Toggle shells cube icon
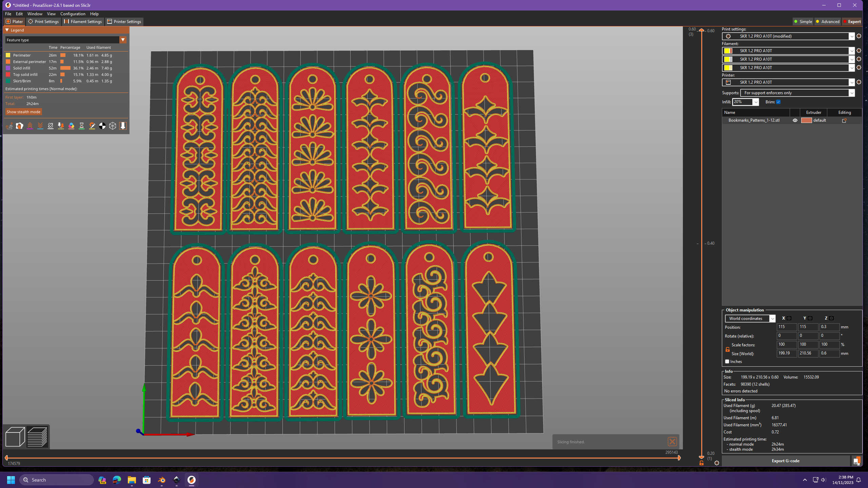Viewport: 868px width, 488px height. (x=113, y=126)
